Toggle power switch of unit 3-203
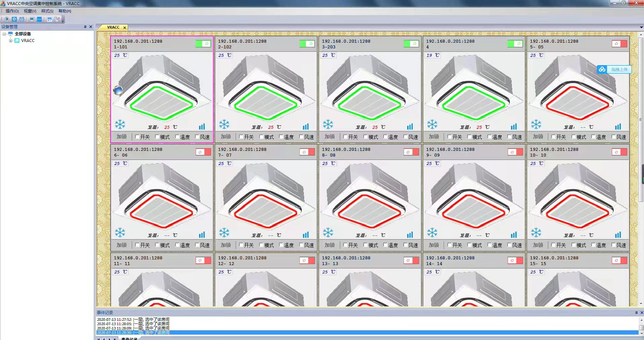This screenshot has height=340, width=644. (411, 44)
